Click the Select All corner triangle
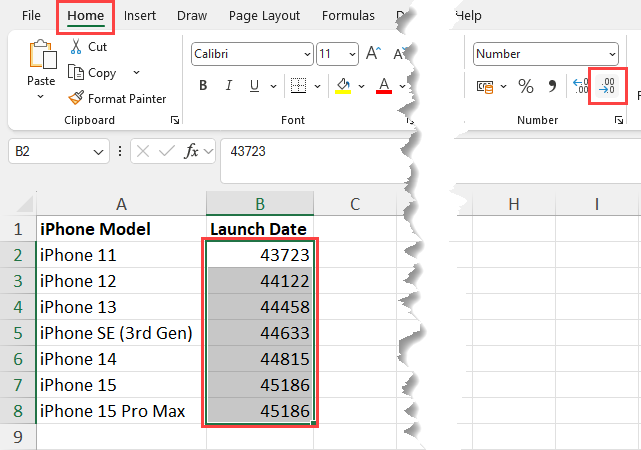This screenshot has width=641, height=450. (x=24, y=204)
